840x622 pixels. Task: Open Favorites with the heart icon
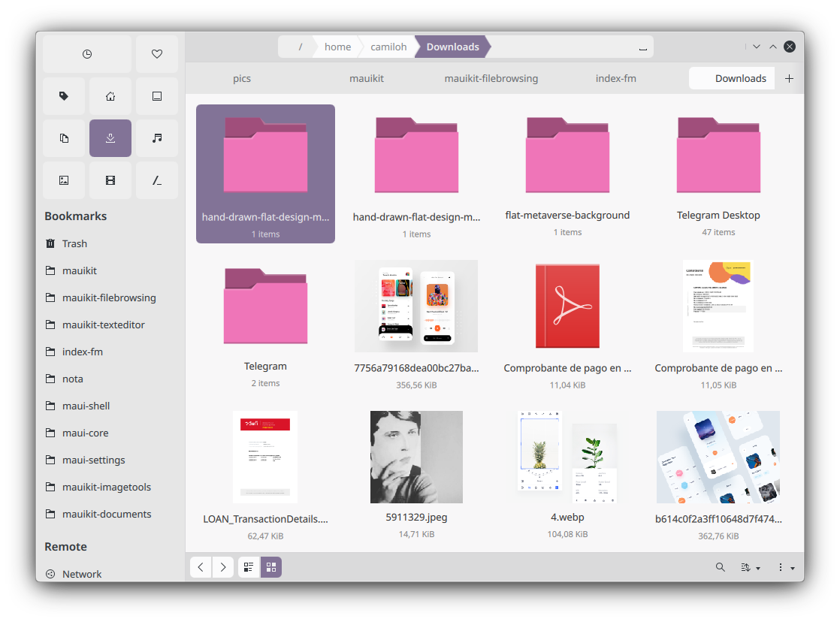(156, 54)
